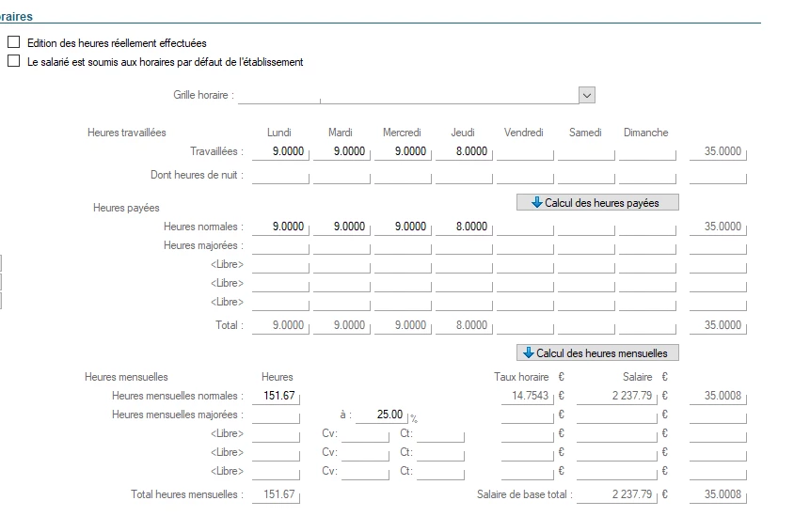Click the Heures payées section label

pos(126,208)
